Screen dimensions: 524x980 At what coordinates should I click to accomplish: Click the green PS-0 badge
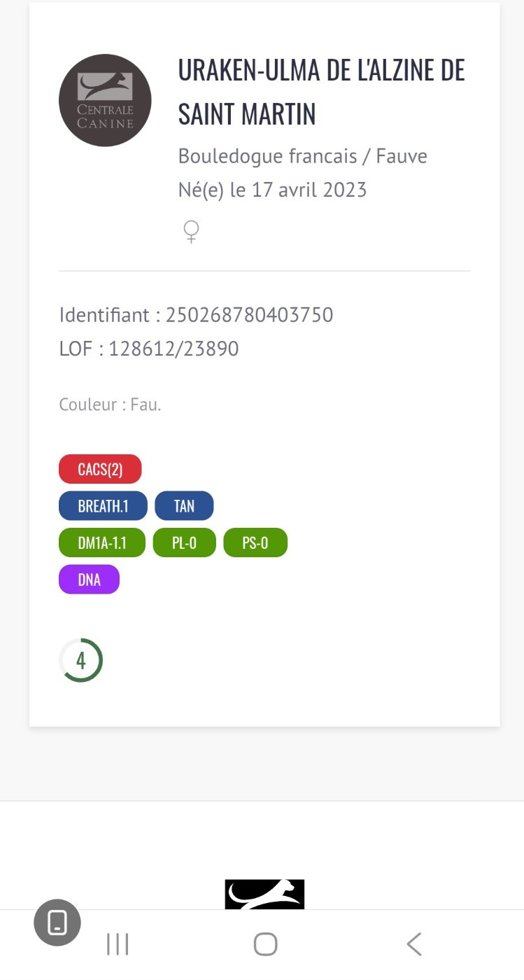255,542
